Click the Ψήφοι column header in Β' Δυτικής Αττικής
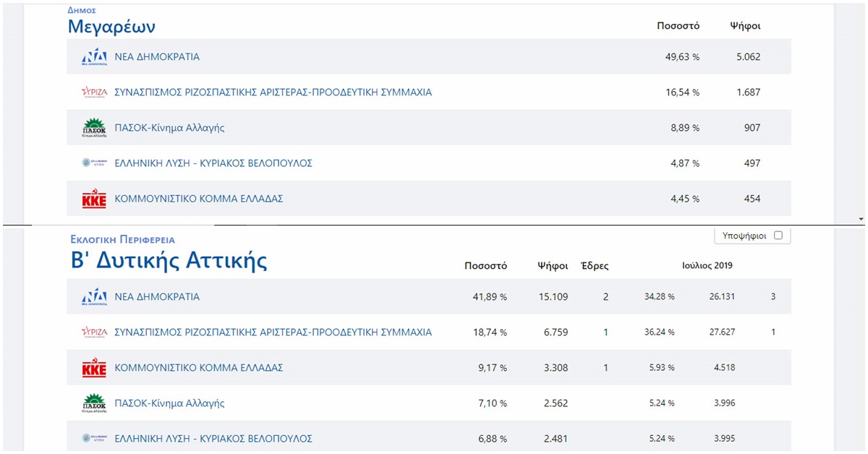Viewport: 868px width, 454px height. point(553,266)
